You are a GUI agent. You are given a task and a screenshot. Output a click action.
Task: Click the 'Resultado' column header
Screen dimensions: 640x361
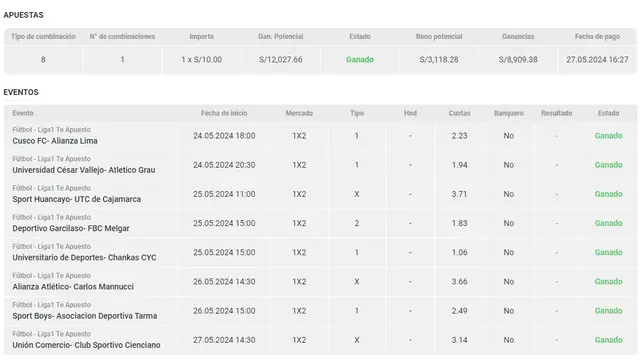point(556,113)
